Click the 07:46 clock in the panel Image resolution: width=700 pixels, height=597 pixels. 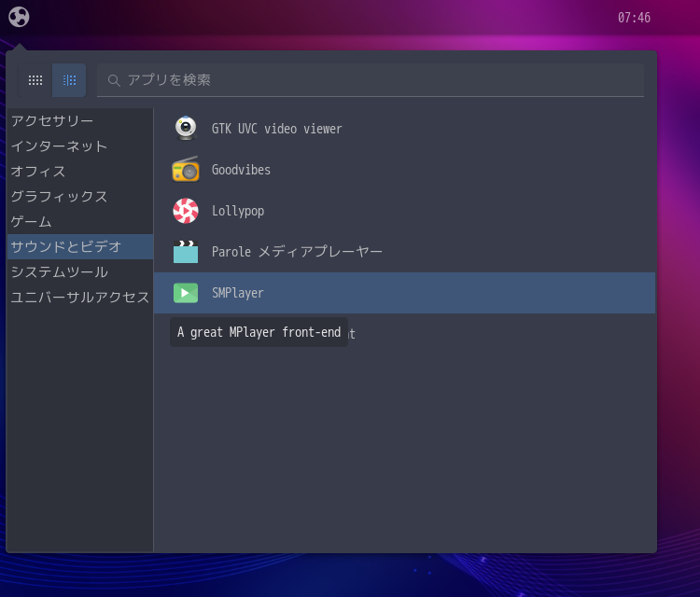click(x=634, y=18)
